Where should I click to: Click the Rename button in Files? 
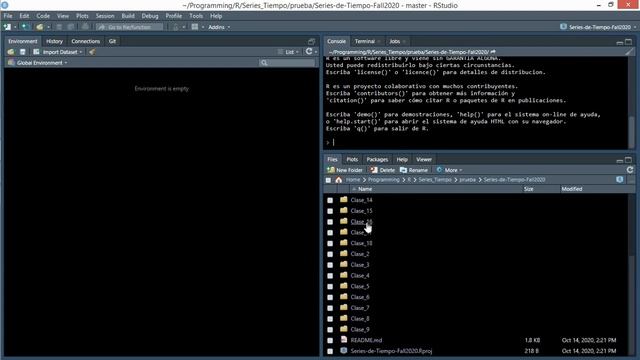click(x=414, y=170)
